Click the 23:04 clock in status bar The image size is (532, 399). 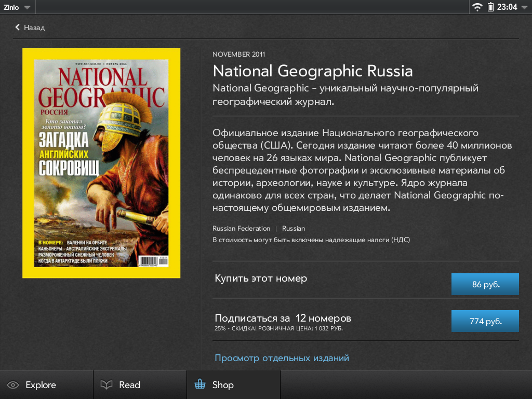pos(507,7)
